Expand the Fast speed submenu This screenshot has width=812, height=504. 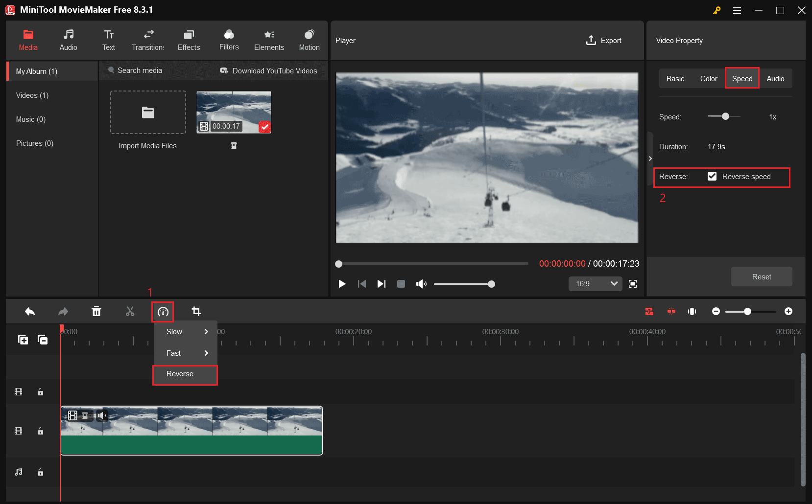pos(185,353)
